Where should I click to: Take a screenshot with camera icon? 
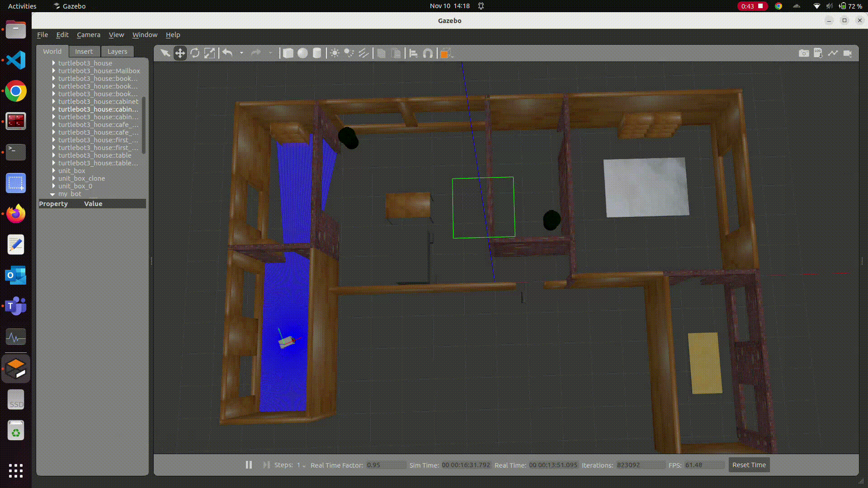pyautogui.click(x=803, y=53)
